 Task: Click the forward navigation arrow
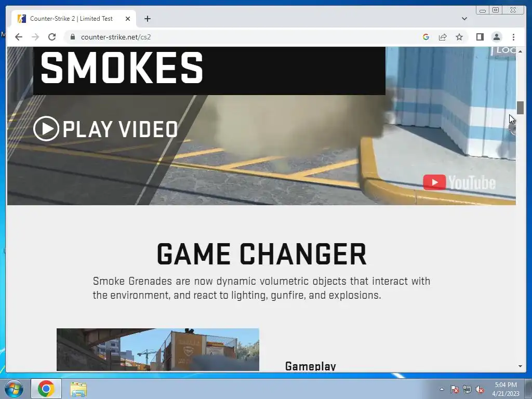[35, 37]
